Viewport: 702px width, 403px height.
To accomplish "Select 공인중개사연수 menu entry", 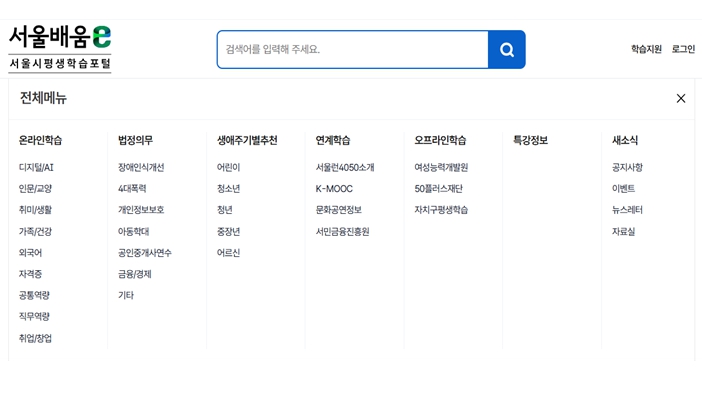I will point(145,253).
